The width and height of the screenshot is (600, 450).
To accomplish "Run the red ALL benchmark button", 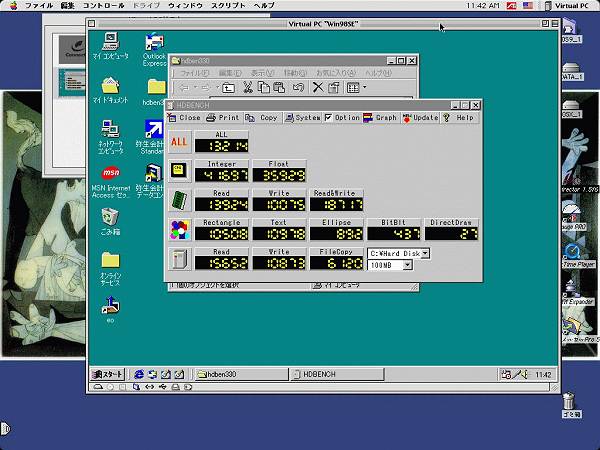I will click(x=179, y=142).
